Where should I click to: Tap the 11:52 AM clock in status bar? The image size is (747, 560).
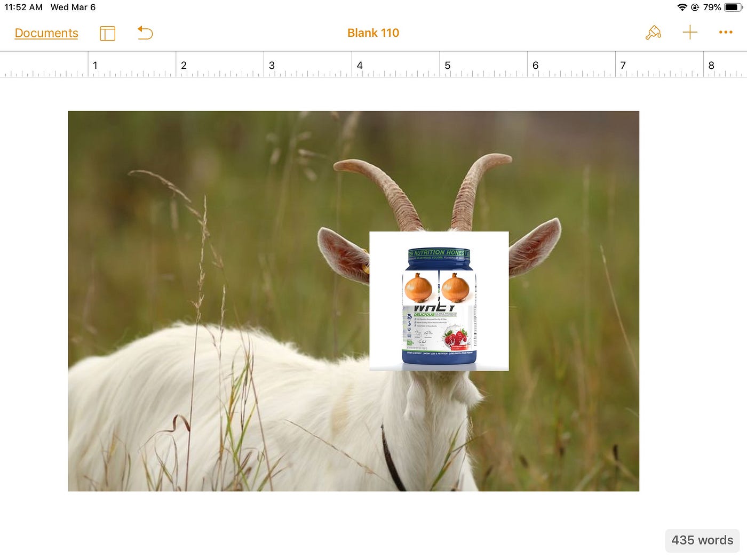coord(23,7)
